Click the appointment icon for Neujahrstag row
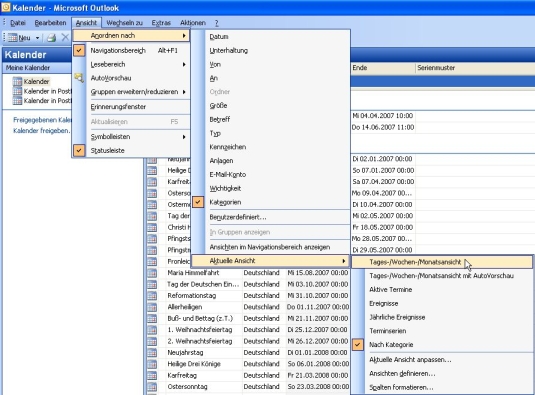 pos(152,353)
